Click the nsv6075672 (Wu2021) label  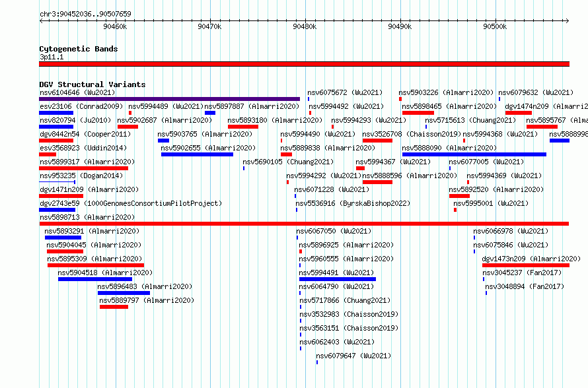(345, 92)
